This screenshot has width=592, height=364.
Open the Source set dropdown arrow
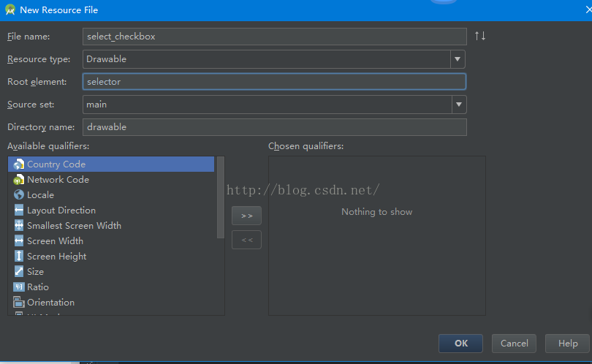[x=459, y=105]
